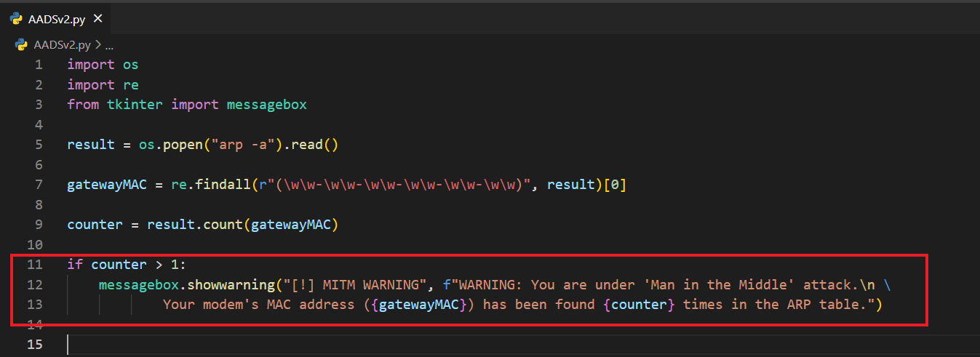Click "gatewayMAC" inside count() on line 9
Screen dimensions: 980x357
[290, 225]
